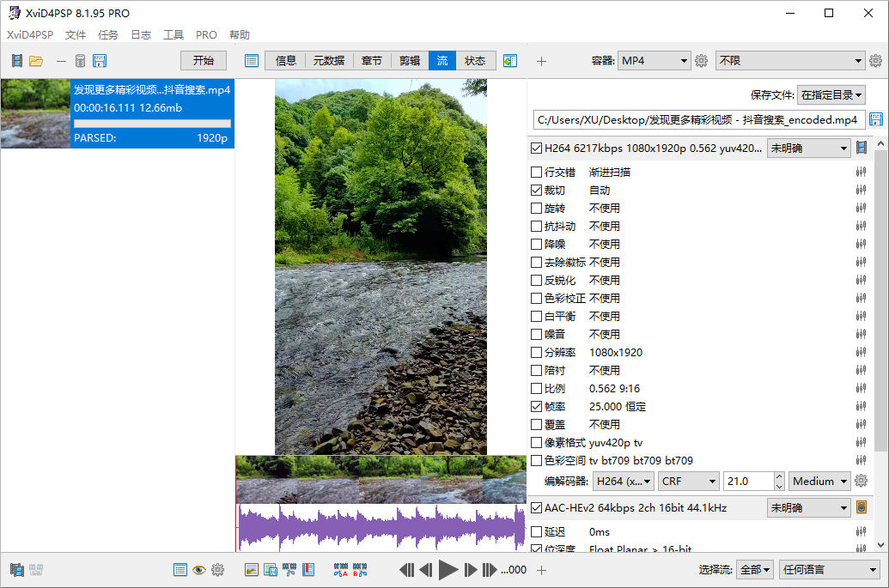Toggle the 帧率 frame rate checkbox
The height and width of the screenshot is (588, 889).
pyautogui.click(x=537, y=407)
